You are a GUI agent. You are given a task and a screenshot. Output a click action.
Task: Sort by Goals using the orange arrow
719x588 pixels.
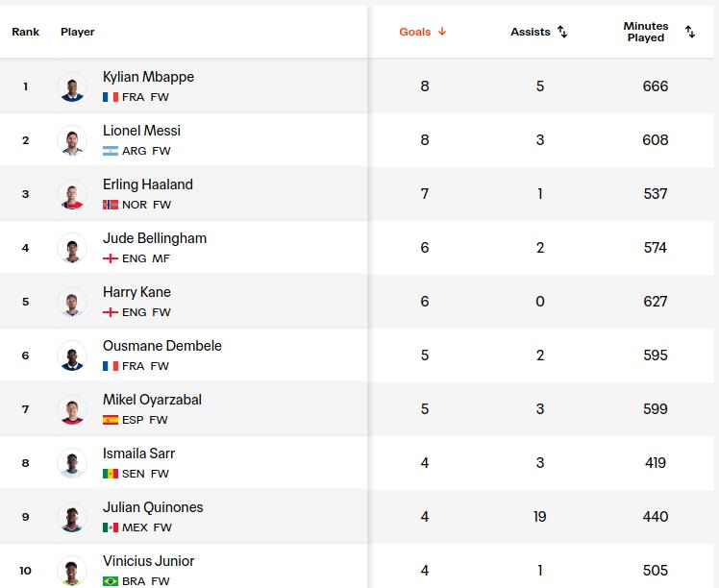click(442, 32)
